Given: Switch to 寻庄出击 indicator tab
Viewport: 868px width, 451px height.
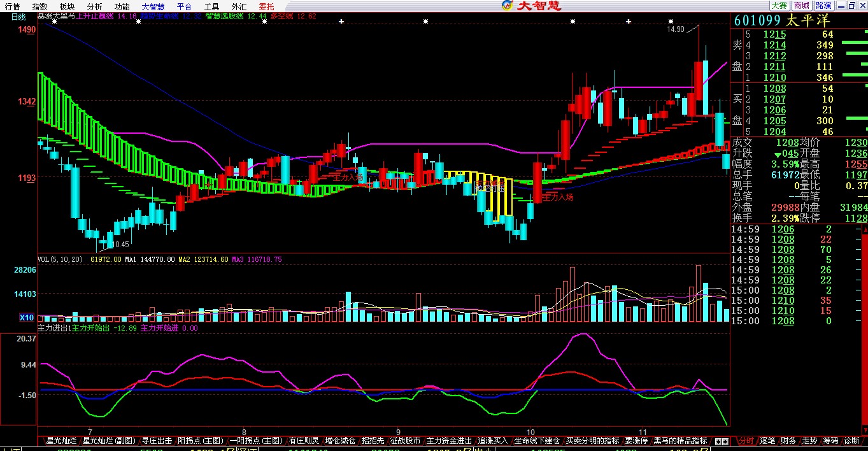Looking at the screenshot, I should 157,440.
